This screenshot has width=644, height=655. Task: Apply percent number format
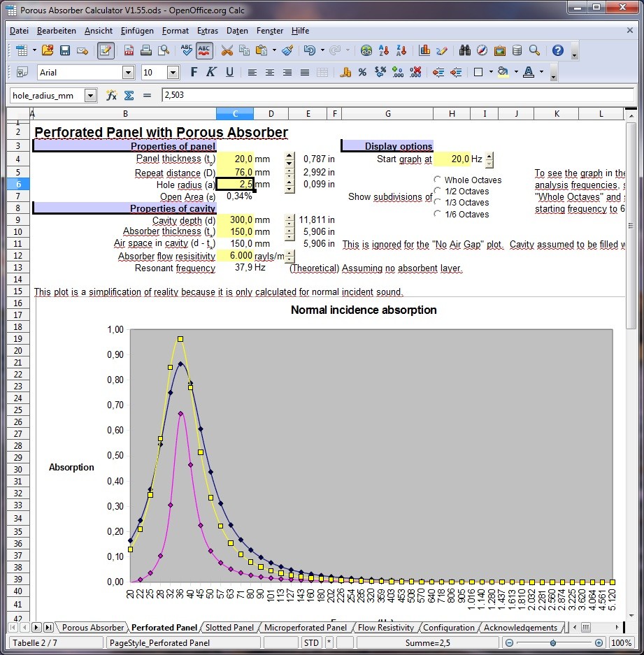pyautogui.click(x=362, y=72)
